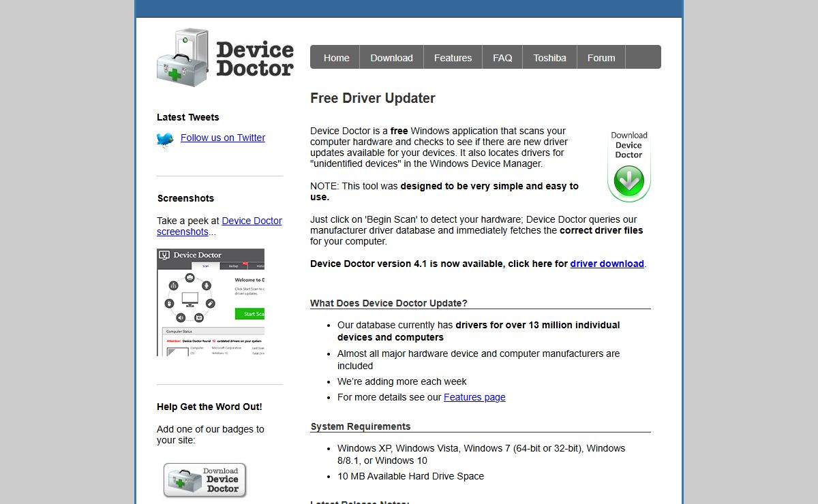Select the FAQ menu item
The image size is (818, 504).
click(502, 58)
